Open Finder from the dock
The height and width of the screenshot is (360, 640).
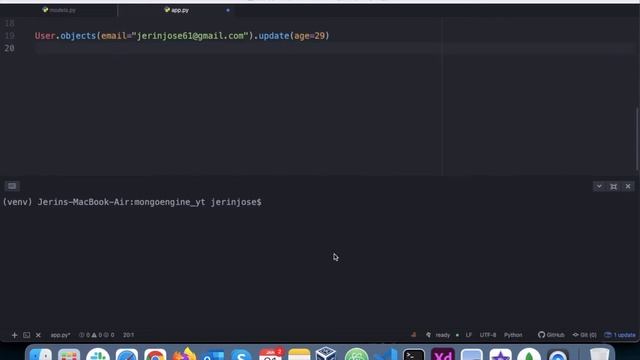click(x=40, y=355)
